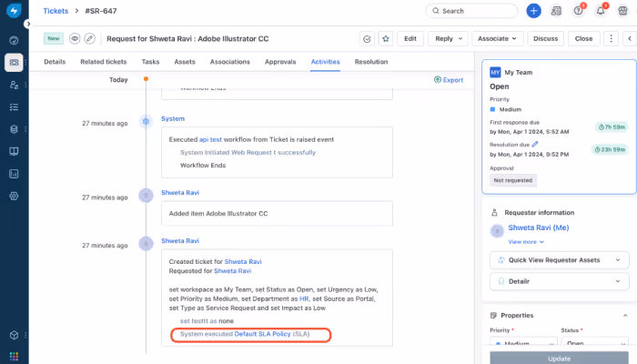
Task: Switch to the Assets tab
Action: pyautogui.click(x=185, y=62)
